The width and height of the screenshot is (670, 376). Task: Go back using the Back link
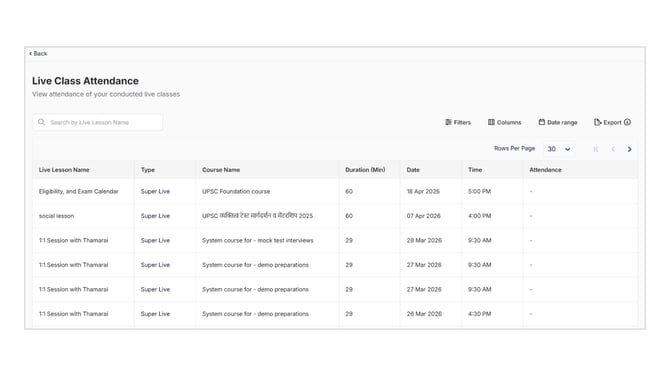[x=38, y=53]
